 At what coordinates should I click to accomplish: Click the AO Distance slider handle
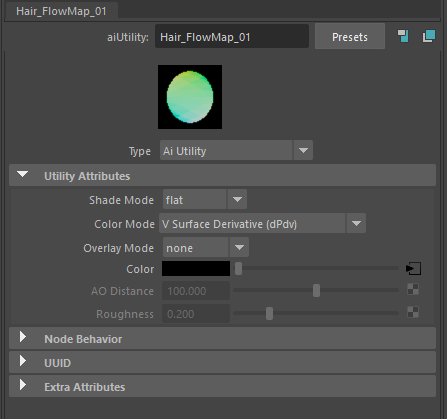(x=316, y=290)
